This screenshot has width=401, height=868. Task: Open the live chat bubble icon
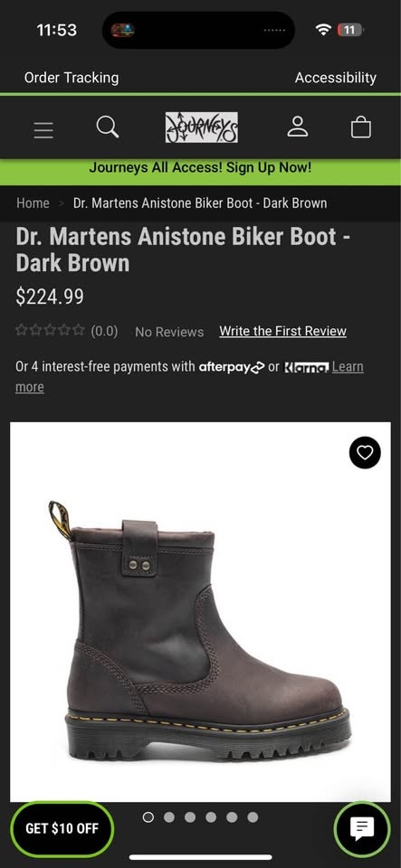tap(362, 829)
